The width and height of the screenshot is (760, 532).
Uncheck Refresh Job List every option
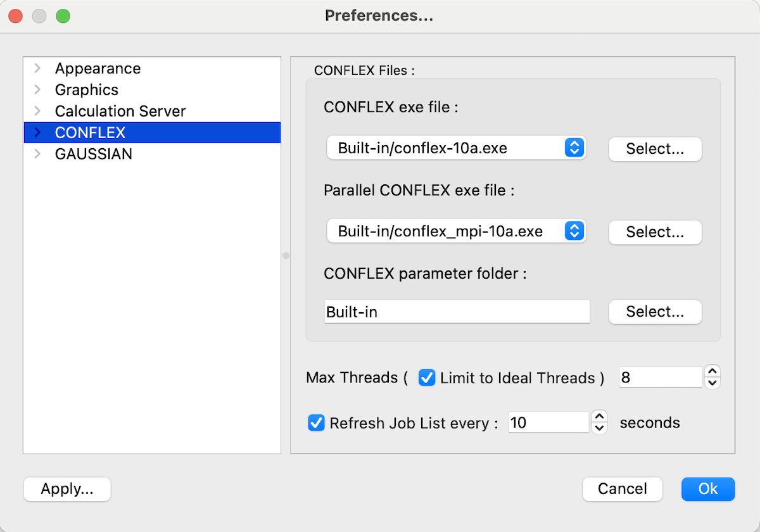click(x=316, y=422)
